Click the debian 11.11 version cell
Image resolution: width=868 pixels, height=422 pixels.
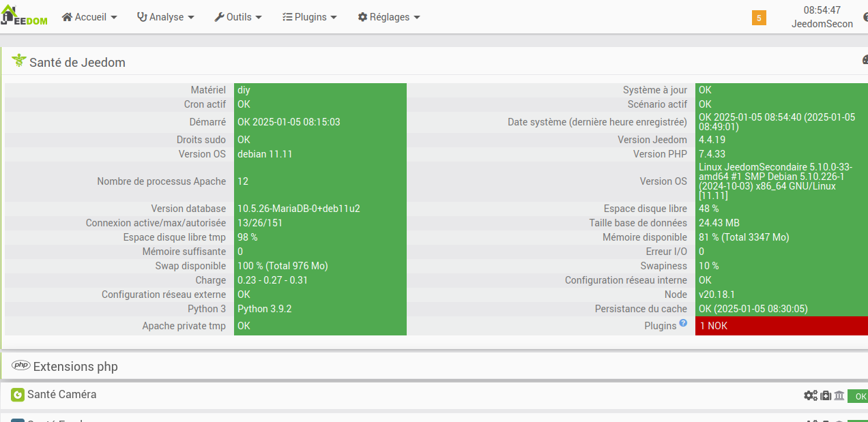pos(320,154)
